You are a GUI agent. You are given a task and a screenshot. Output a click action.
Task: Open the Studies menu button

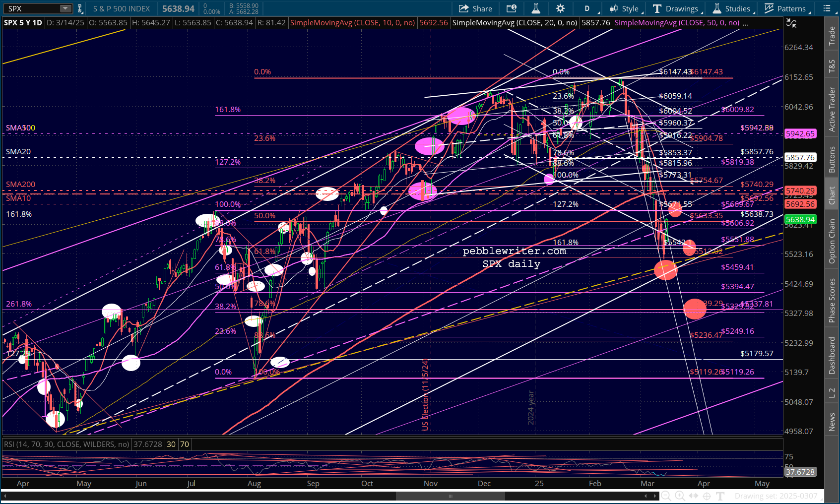[x=732, y=8]
